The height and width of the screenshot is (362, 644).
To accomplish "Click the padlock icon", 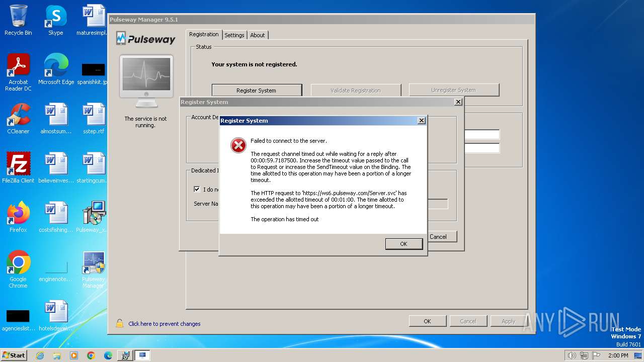I will pyautogui.click(x=120, y=323).
